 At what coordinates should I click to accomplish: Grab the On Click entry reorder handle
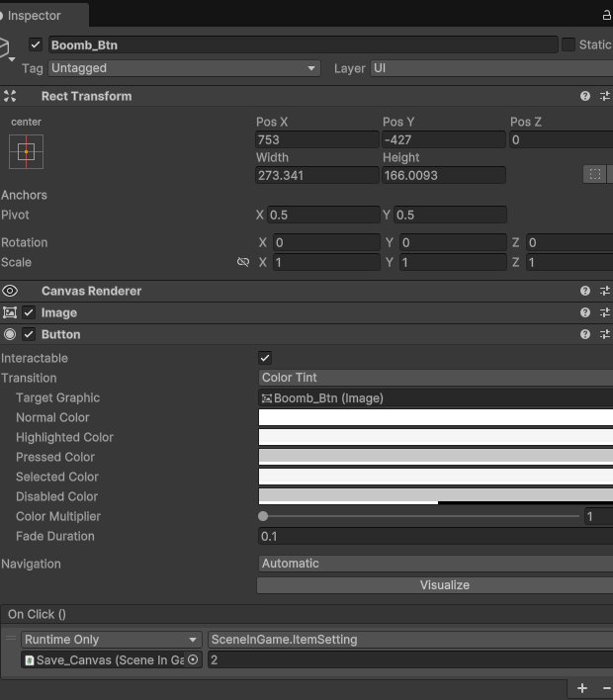(11, 639)
